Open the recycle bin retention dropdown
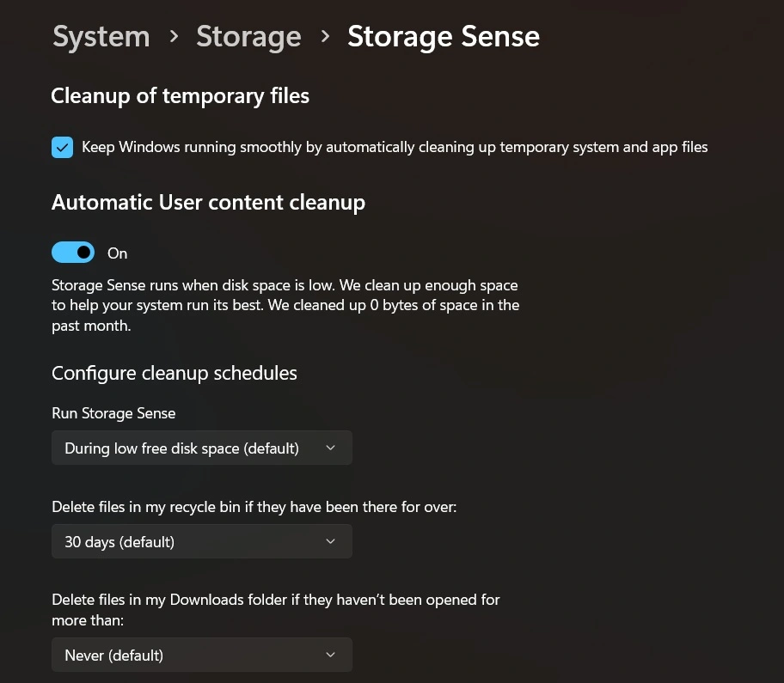The height and width of the screenshot is (683, 784). point(202,541)
